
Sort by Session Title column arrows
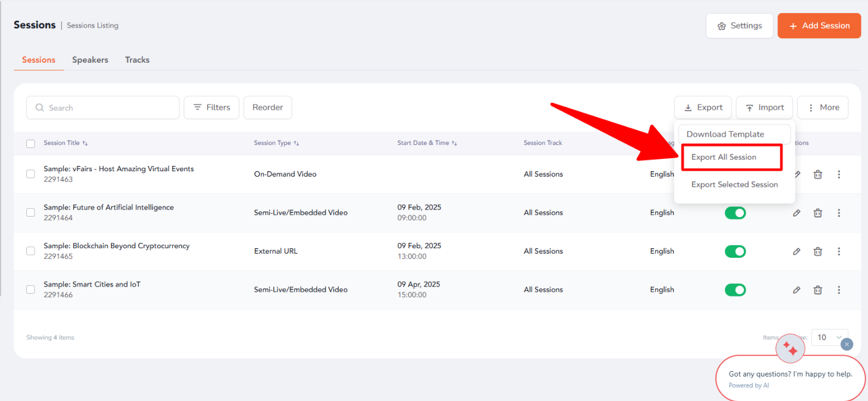(85, 143)
